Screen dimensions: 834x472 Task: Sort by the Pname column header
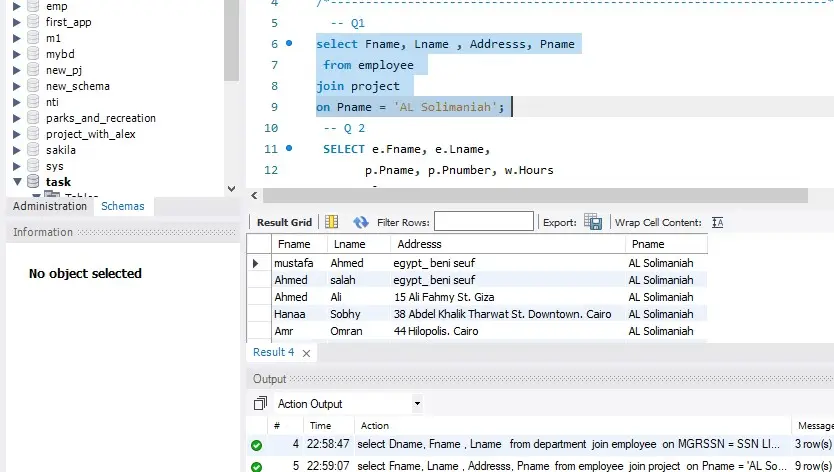pos(666,244)
